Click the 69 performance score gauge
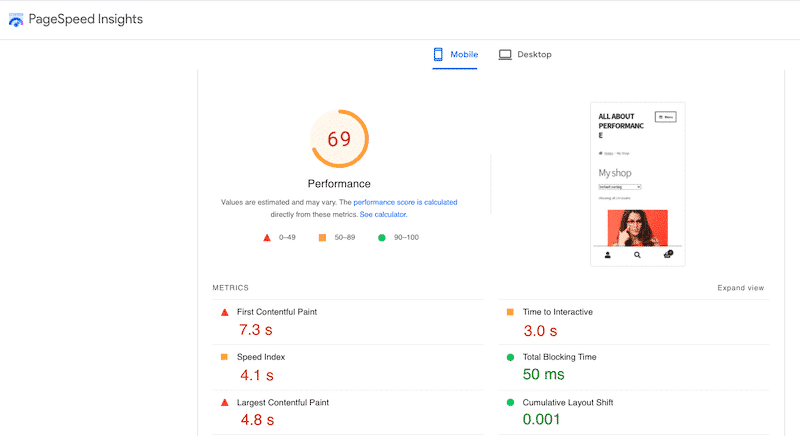 tap(339, 139)
